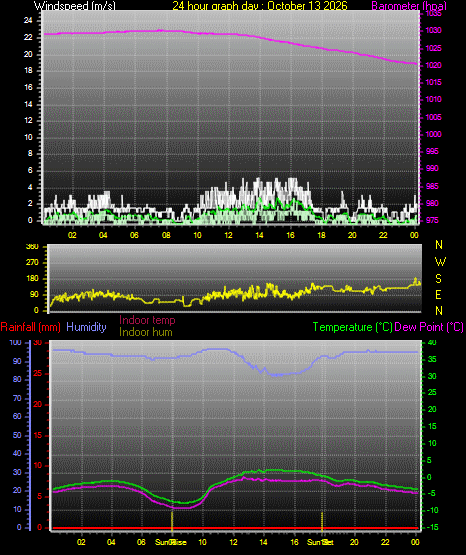The image size is (466, 555).
Task: Click the 22 hour label under temperature graph
Action: 385,542
